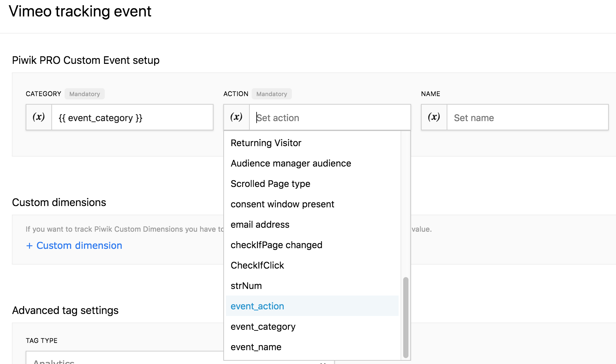The image size is (616, 364).
Task: Click the variable (x) icon beside Name field
Action: click(434, 117)
